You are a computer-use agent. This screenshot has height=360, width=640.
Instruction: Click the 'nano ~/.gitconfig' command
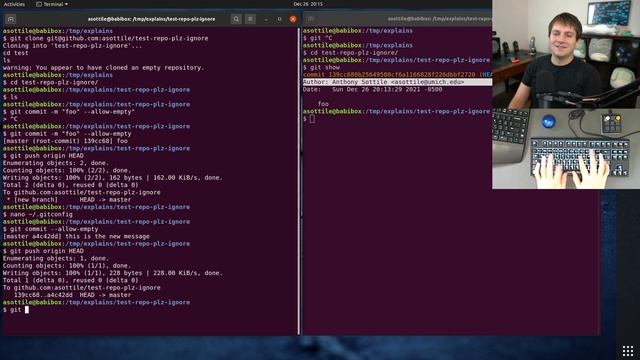[38, 215]
